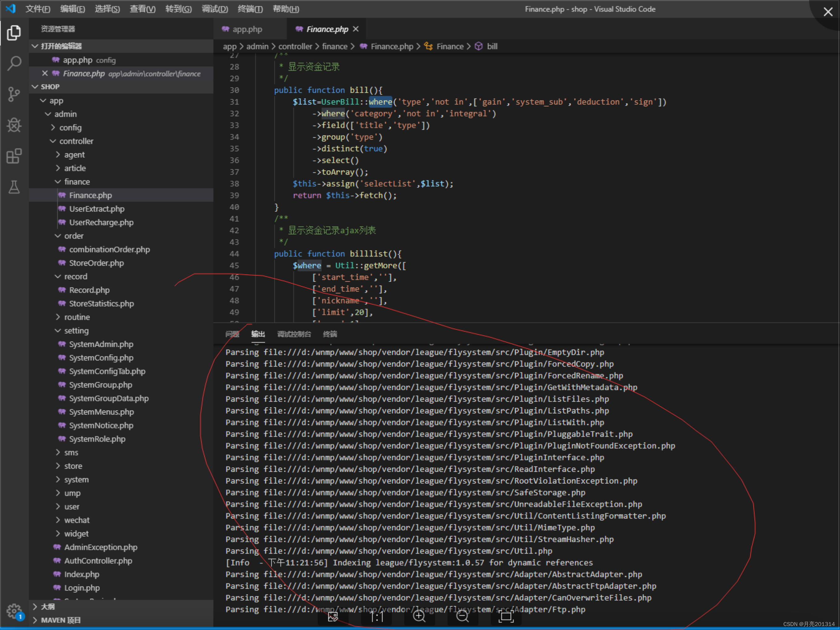Click zoom-out magnifier in image viewer toolbar
Screen dimensions: 840x630
(x=463, y=616)
